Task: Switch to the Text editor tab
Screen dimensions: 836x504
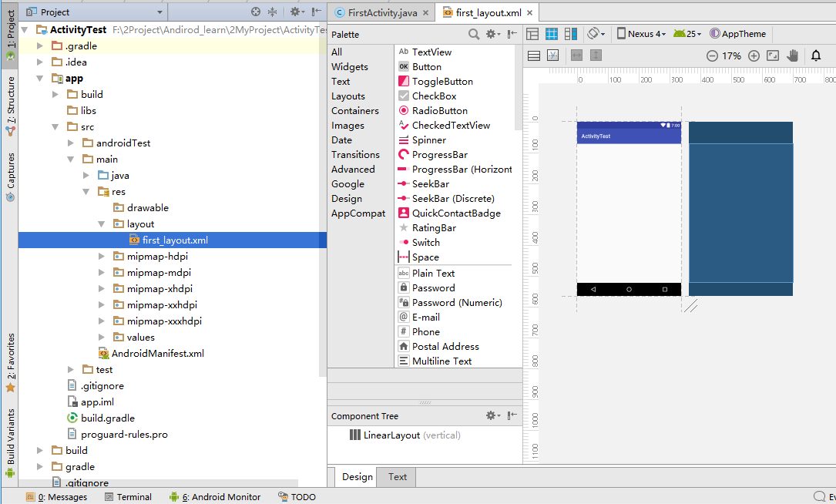Action: point(398,477)
